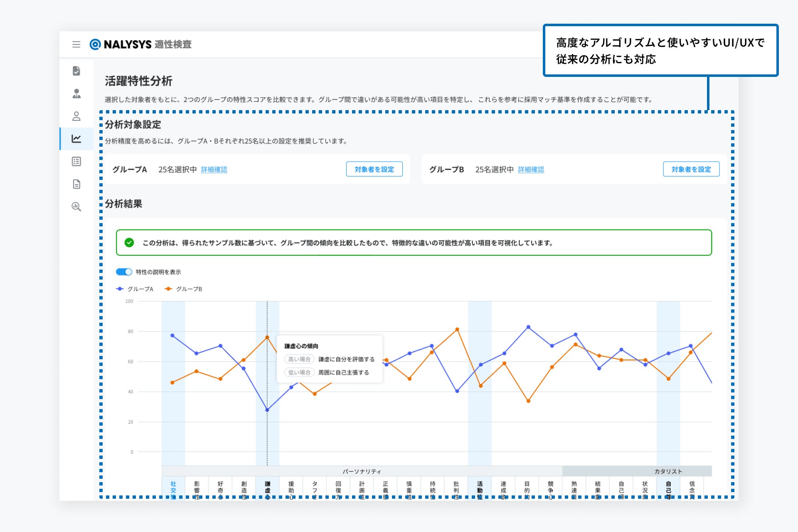
Task: Select the 慎重 trait column label
Action: (409, 490)
